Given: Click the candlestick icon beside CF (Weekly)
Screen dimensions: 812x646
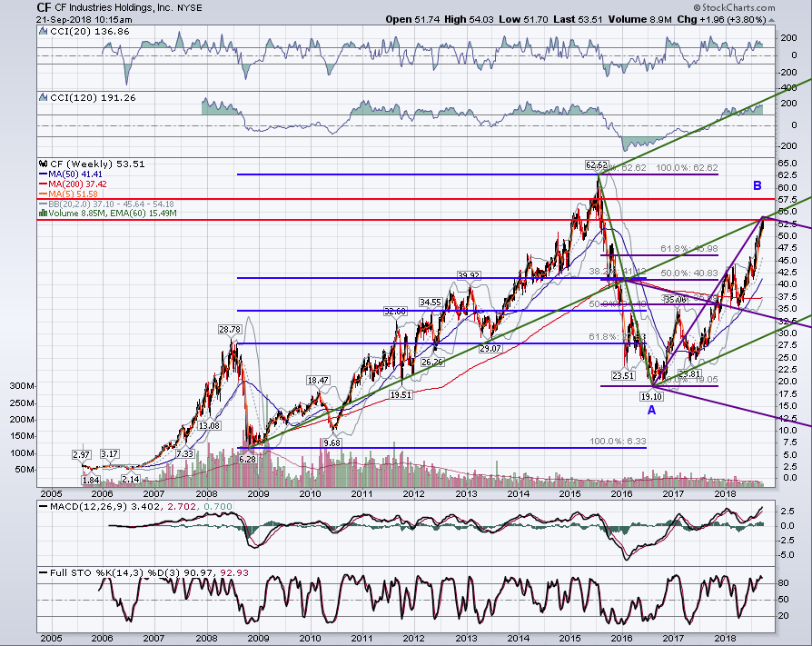Looking at the screenshot, I should click(44, 164).
